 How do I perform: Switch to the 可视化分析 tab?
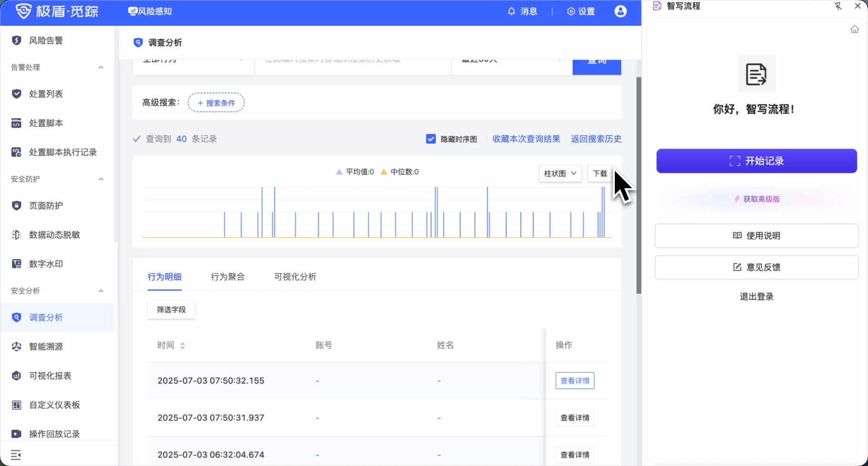click(x=295, y=277)
